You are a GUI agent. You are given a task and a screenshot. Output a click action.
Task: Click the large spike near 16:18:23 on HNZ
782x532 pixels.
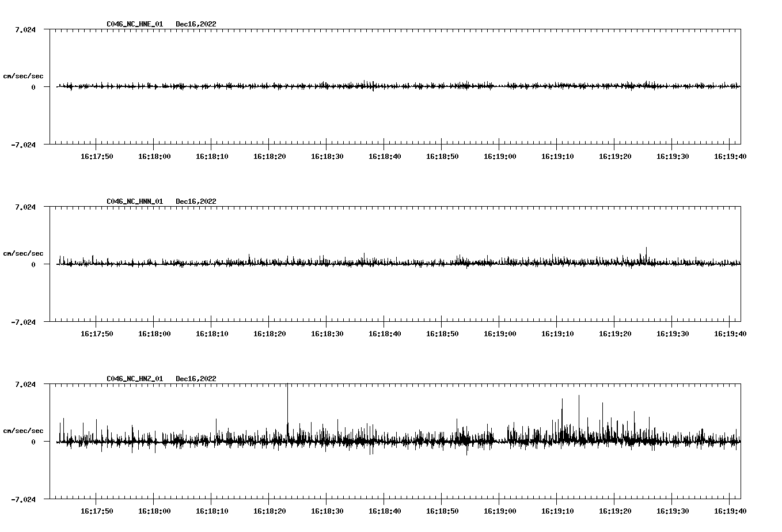click(288, 403)
